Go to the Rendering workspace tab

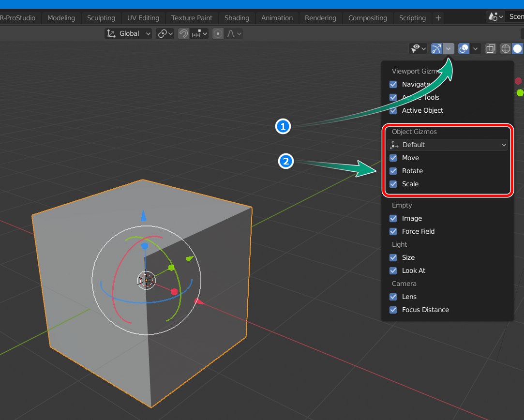click(320, 18)
